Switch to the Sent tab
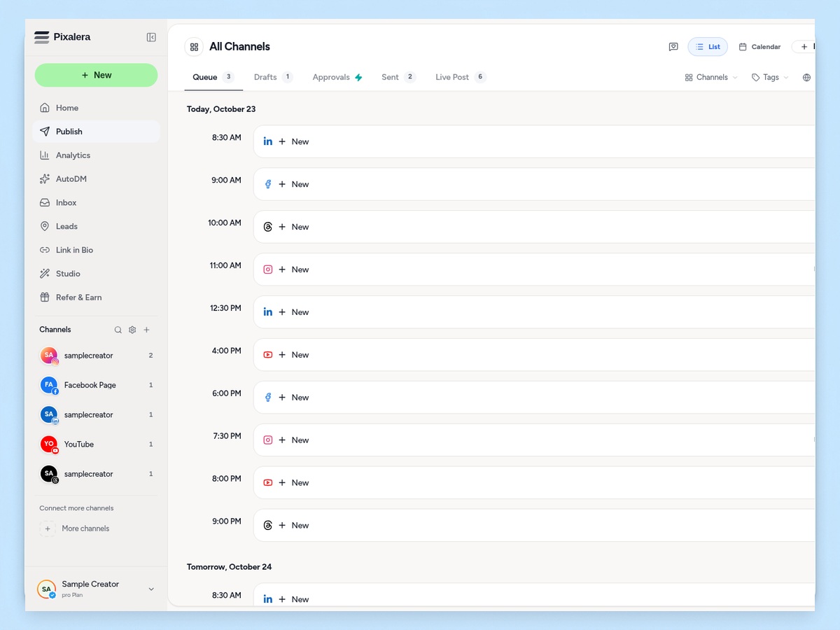840x630 pixels. [398, 77]
